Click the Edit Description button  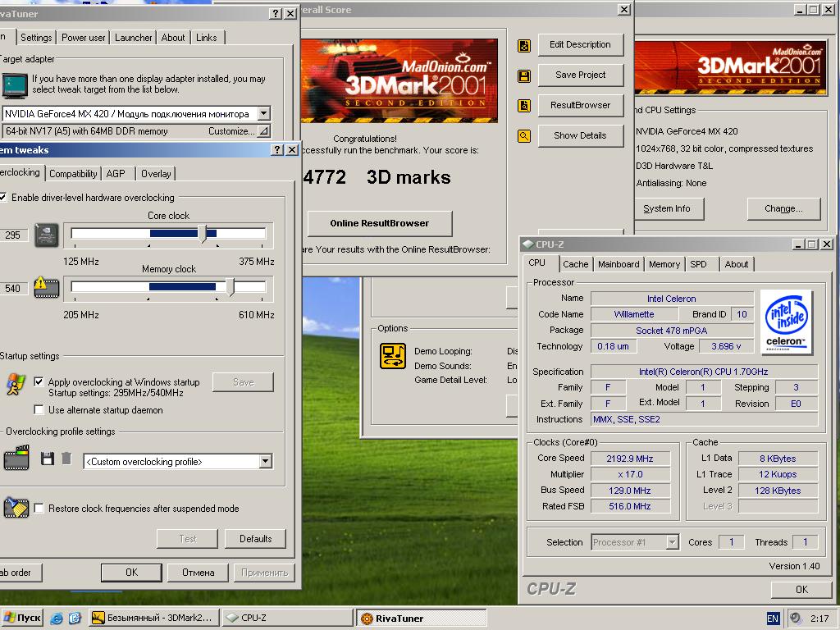pos(580,45)
